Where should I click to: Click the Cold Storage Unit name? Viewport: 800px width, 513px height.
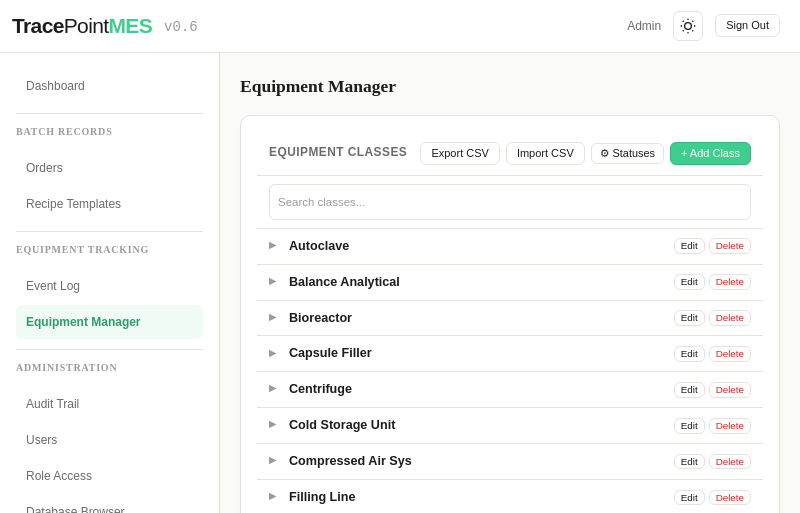pyautogui.click(x=342, y=425)
